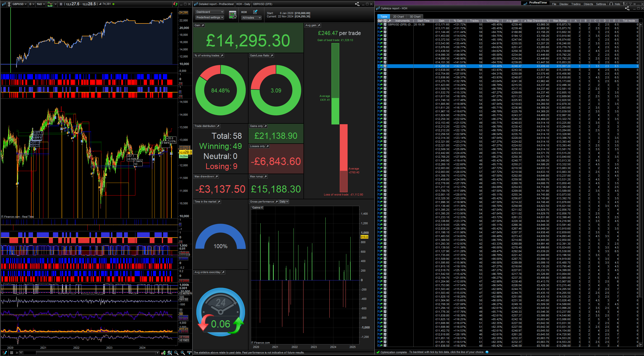The image size is (644, 356).
Task: Click the Gain widget wrench icon
Action: (x=203, y=25)
